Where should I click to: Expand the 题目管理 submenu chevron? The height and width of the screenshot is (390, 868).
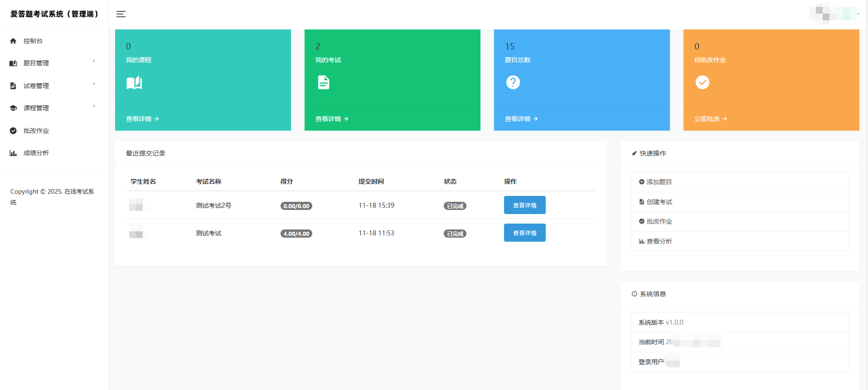pyautogui.click(x=94, y=61)
